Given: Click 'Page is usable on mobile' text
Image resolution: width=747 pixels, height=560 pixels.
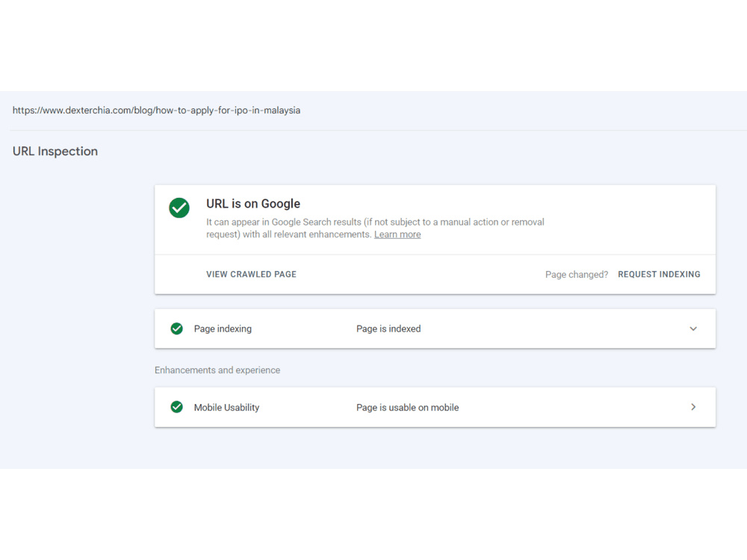Looking at the screenshot, I should 407,408.
